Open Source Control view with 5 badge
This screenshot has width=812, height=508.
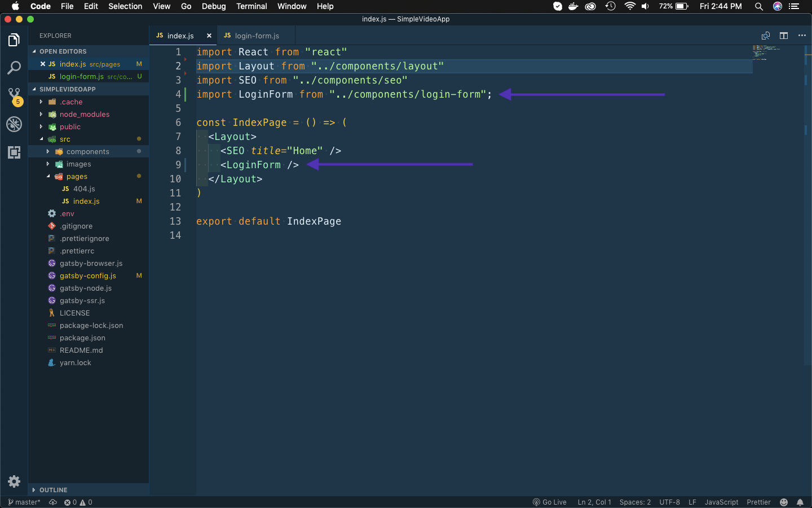[x=14, y=96]
